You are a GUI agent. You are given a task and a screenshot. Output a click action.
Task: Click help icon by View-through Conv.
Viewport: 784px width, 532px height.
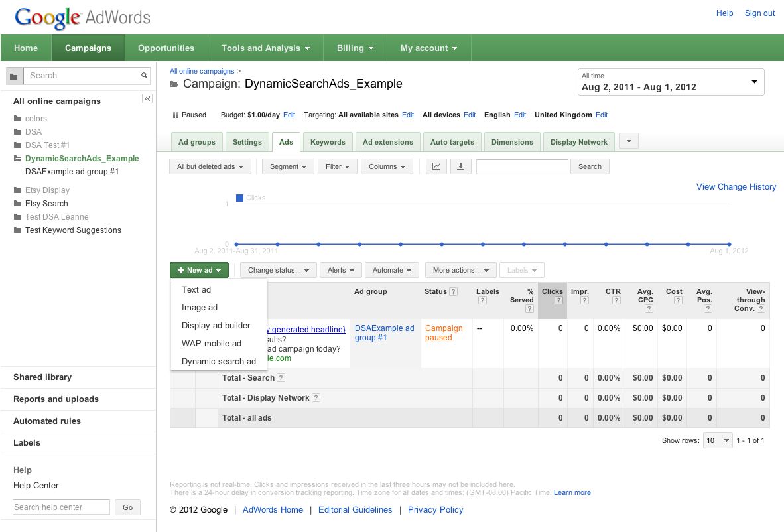pyautogui.click(x=761, y=309)
